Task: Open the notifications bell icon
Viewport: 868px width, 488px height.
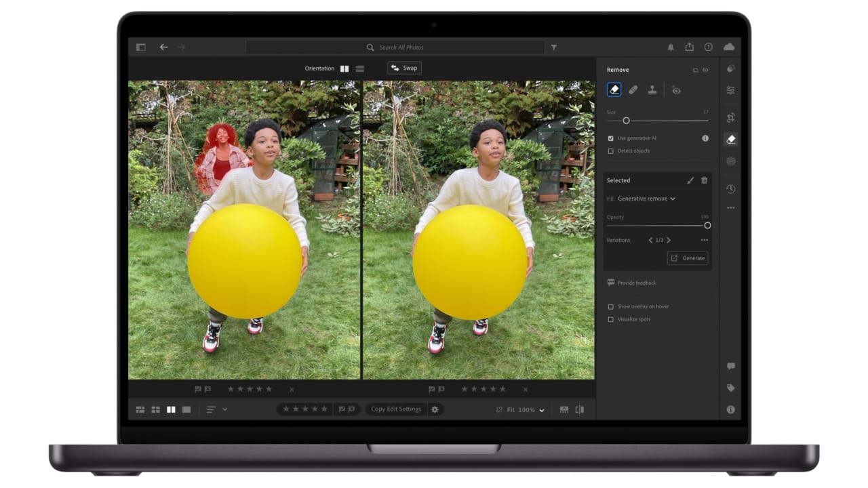Action: click(x=671, y=47)
